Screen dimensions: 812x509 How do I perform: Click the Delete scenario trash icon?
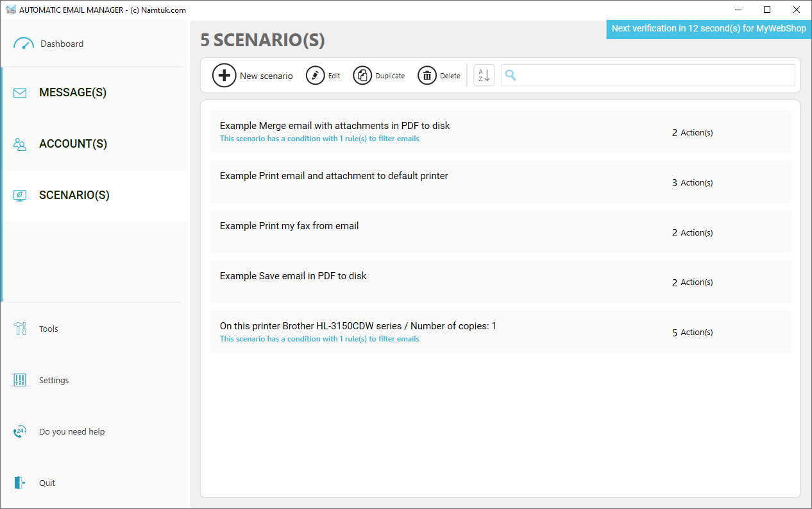point(428,75)
